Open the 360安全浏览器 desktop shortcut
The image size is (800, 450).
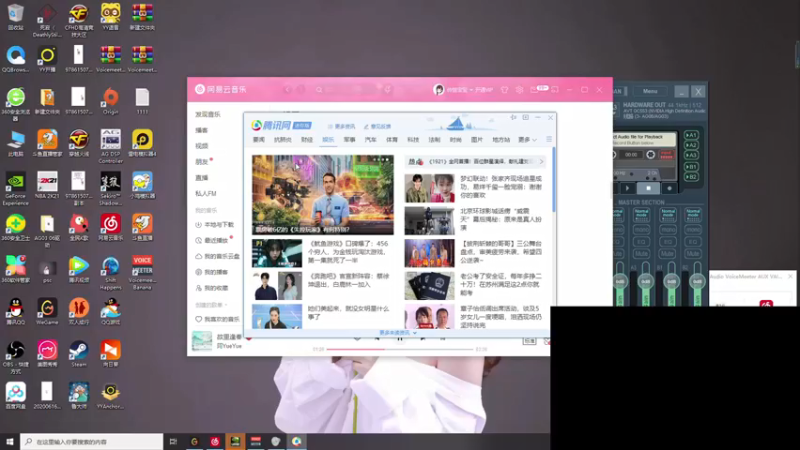pyautogui.click(x=15, y=104)
